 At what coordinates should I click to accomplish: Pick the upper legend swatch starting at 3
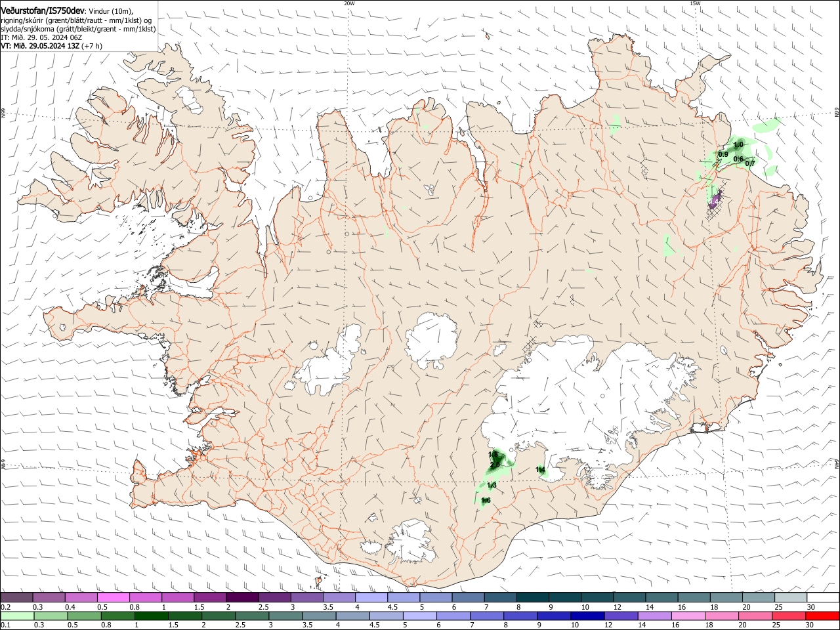306,597
